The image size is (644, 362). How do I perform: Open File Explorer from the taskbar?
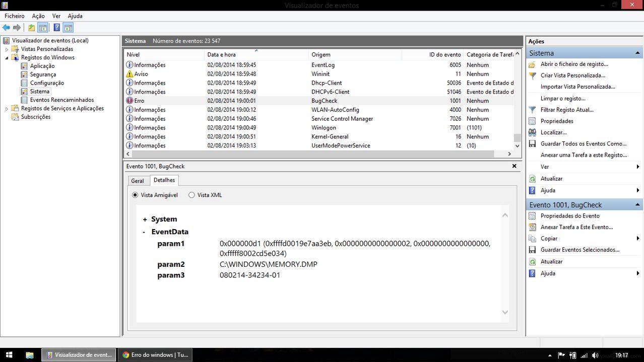(30, 355)
